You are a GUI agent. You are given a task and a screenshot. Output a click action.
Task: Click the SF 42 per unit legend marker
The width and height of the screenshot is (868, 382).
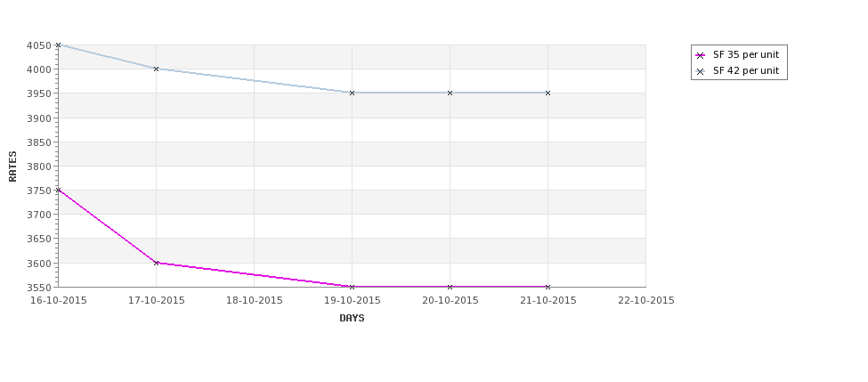[x=701, y=71]
